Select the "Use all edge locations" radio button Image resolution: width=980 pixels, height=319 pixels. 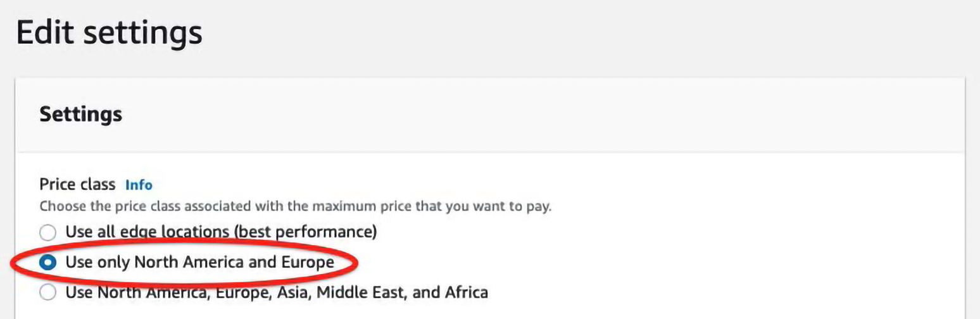[48, 232]
